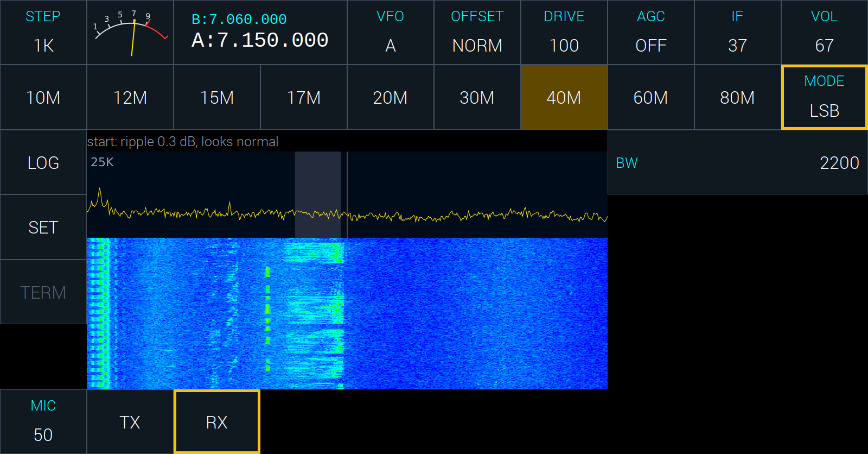Toggle RX receive mode

click(217, 422)
